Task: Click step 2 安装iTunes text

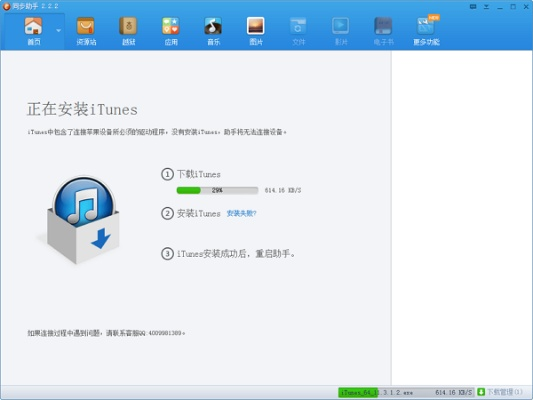Action: pos(199,213)
